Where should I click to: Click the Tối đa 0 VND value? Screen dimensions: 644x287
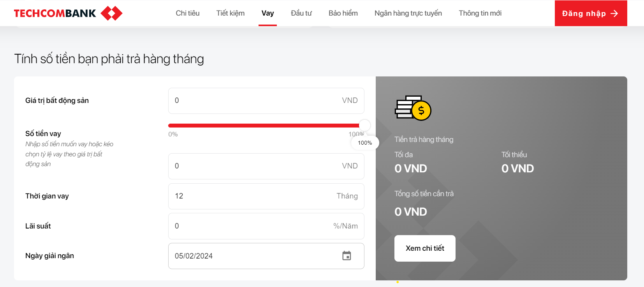tap(411, 168)
